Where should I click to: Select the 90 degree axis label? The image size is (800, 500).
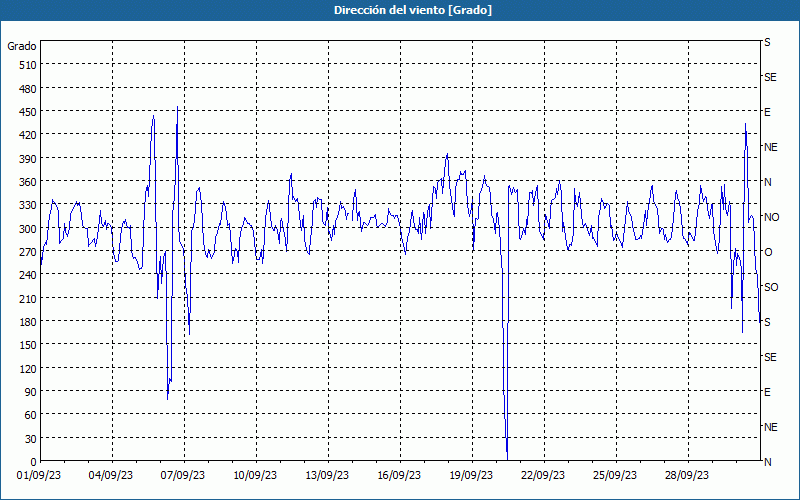(x=31, y=392)
